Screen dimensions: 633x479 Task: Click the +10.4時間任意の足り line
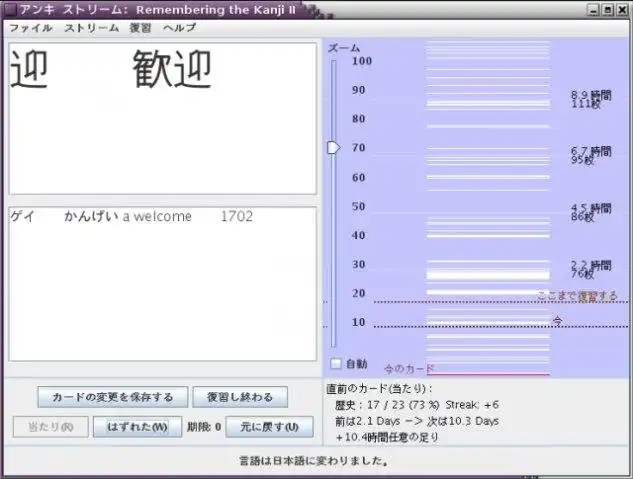[x=387, y=437]
